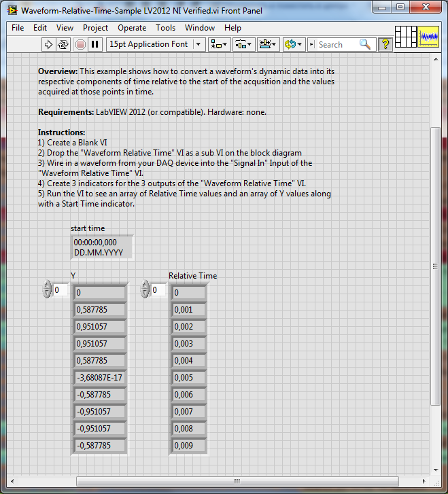Click the Instructions heading text
This screenshot has height=494, width=448.
[61, 133]
